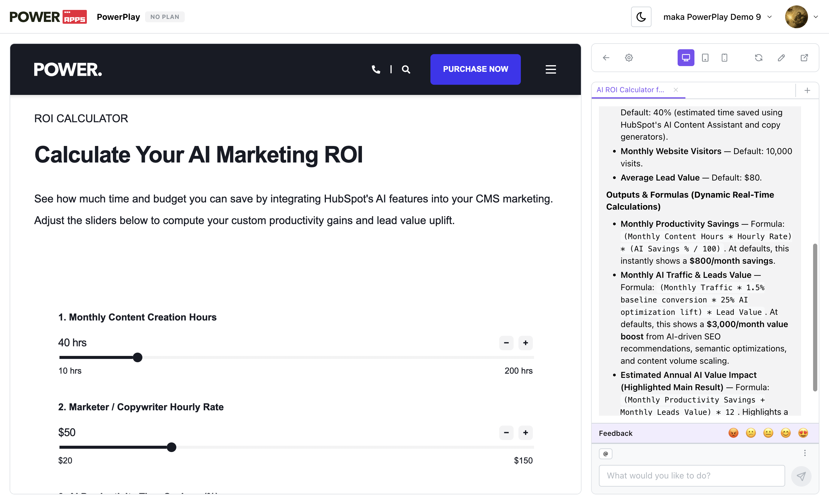Open the hamburger menu in the site header

[551, 69]
